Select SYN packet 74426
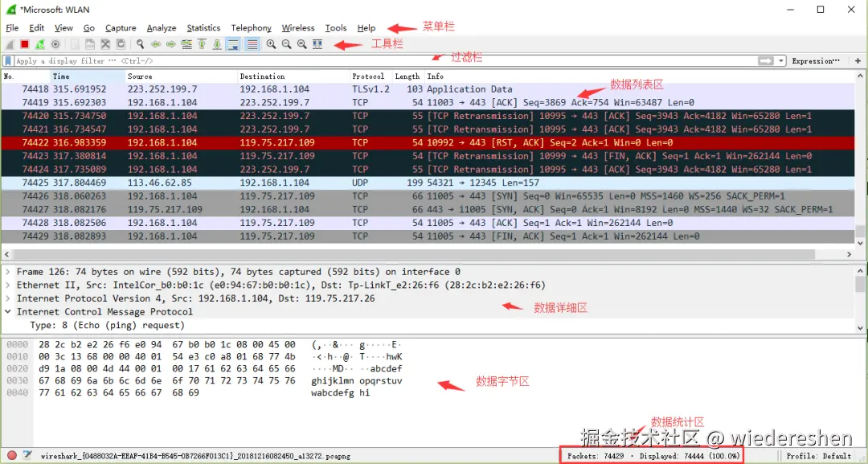868x464 pixels. point(428,196)
